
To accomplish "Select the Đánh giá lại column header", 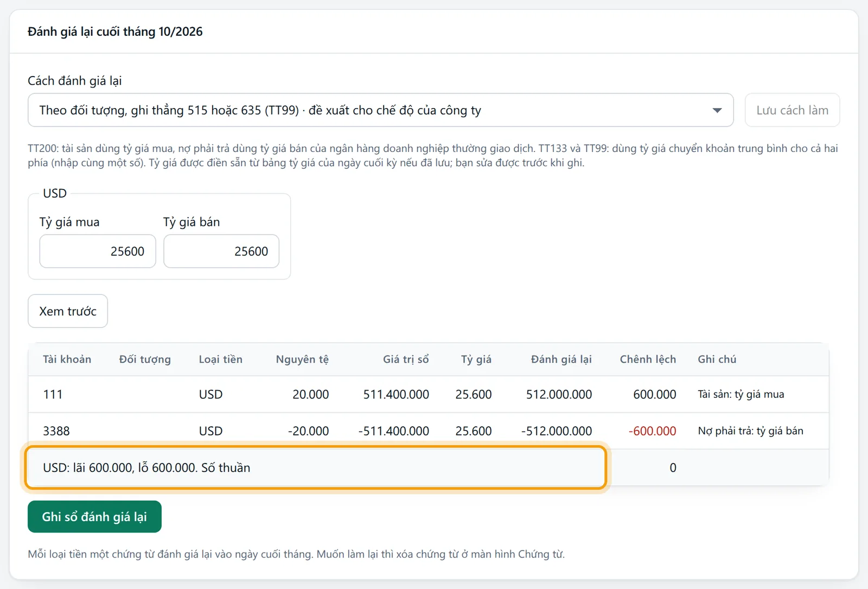I will point(561,359).
